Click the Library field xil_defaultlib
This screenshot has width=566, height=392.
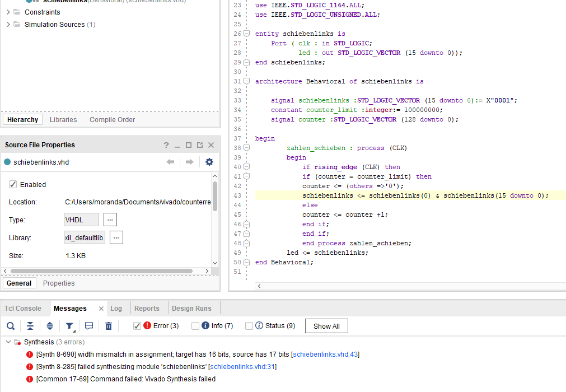(x=85, y=237)
